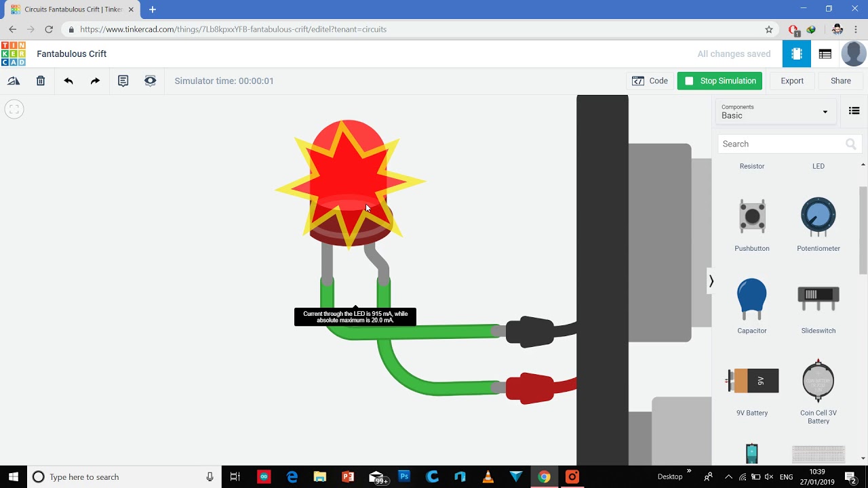The image size is (868, 488).
Task: Rotate the selected component
Action: pyautogui.click(x=14, y=81)
